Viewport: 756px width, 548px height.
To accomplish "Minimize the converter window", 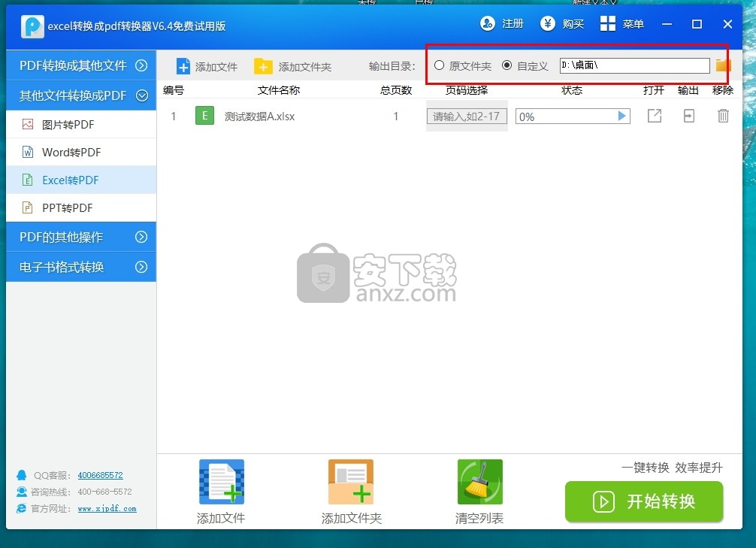I will (667, 24).
